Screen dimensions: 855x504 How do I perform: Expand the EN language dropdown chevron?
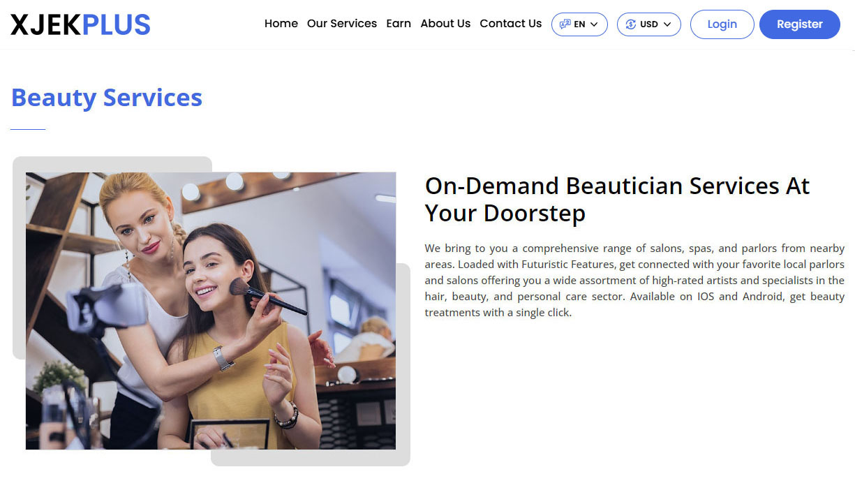pyautogui.click(x=594, y=24)
